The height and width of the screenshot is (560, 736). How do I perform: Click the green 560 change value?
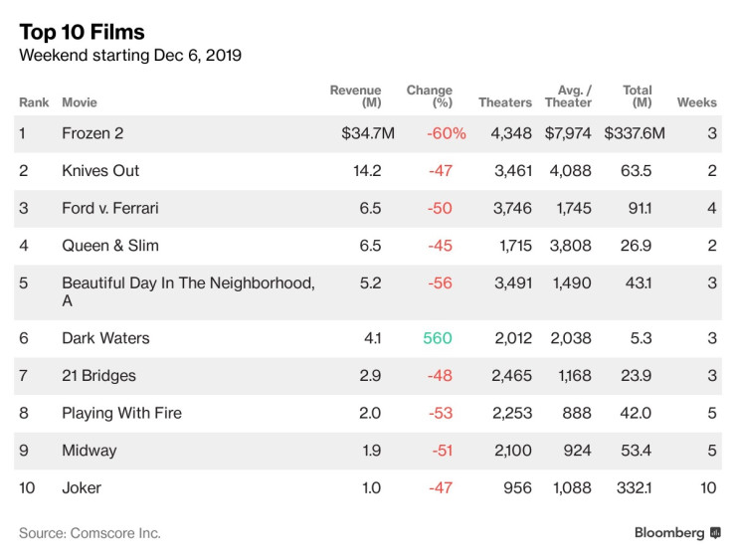click(x=438, y=338)
